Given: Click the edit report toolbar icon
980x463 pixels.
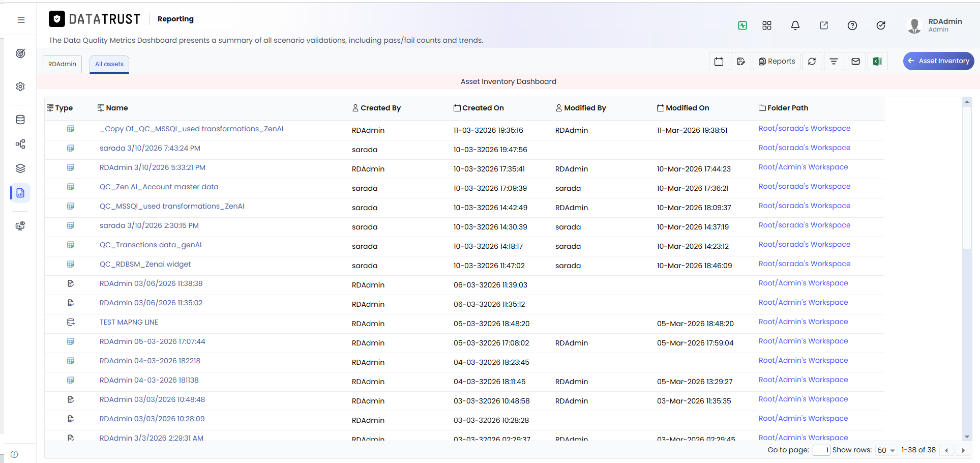Looking at the screenshot, I should click(x=741, y=61).
